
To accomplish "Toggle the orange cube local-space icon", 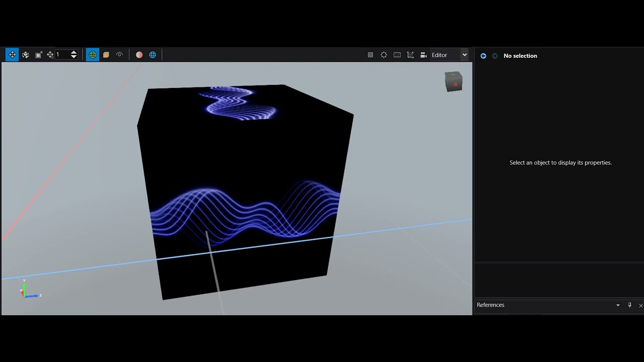I will click(106, 55).
